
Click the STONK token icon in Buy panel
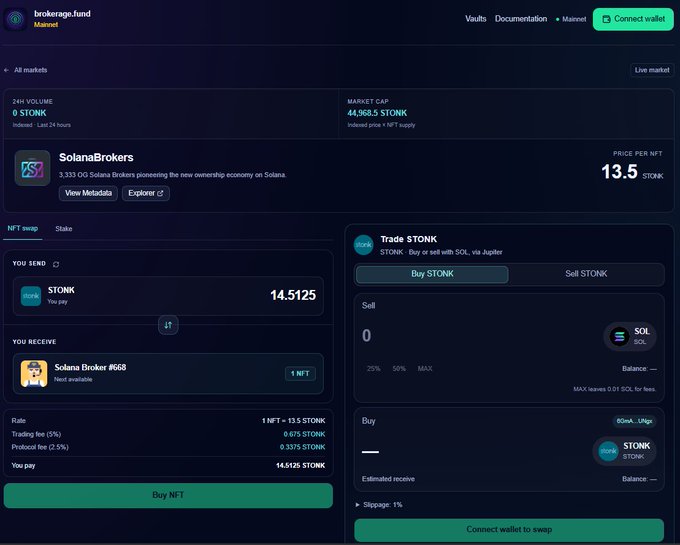(x=608, y=451)
